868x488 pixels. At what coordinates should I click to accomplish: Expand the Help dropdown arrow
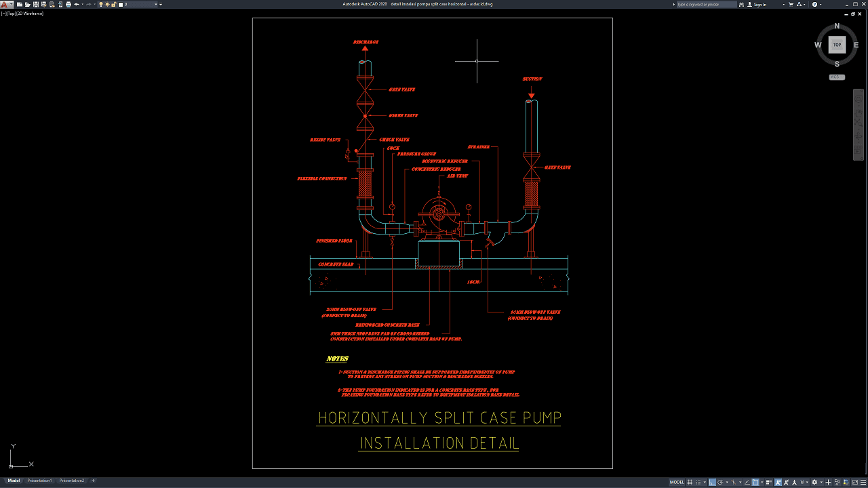point(821,4)
